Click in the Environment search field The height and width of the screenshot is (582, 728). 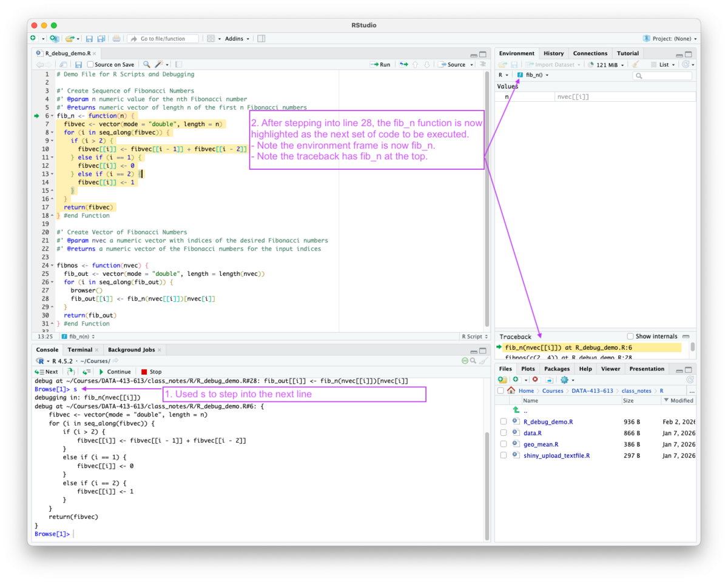662,75
